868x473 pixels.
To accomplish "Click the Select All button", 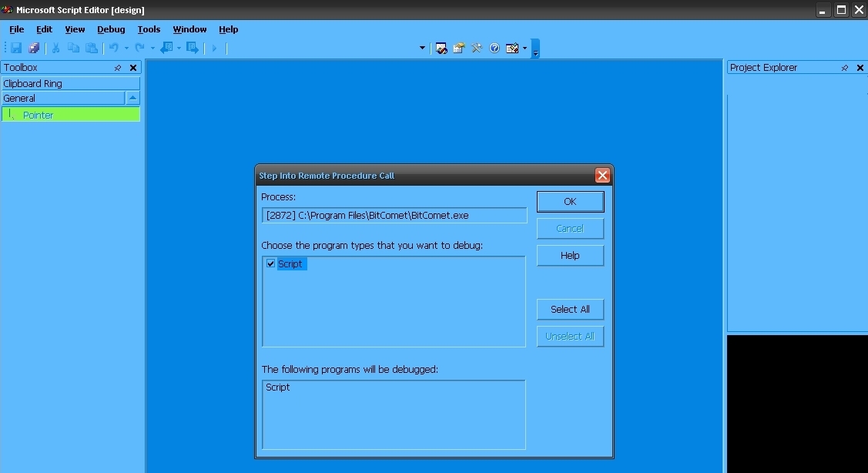I will pyautogui.click(x=570, y=309).
